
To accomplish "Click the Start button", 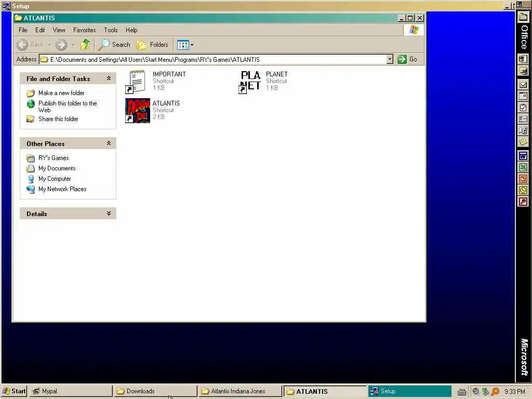I will [x=14, y=391].
